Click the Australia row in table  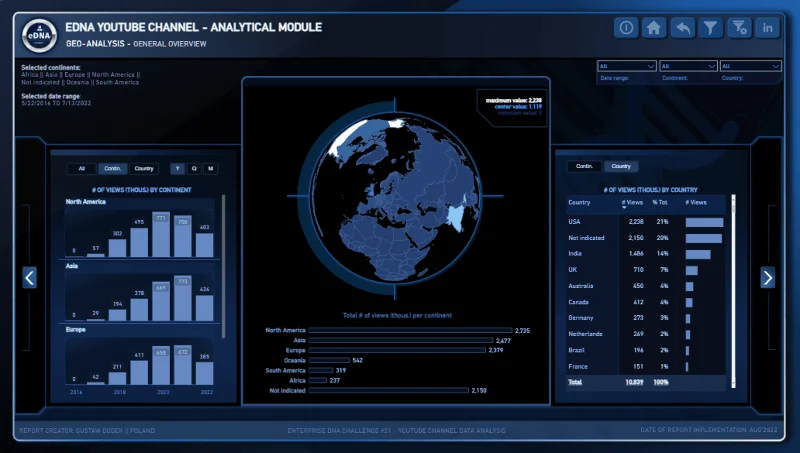pos(646,286)
